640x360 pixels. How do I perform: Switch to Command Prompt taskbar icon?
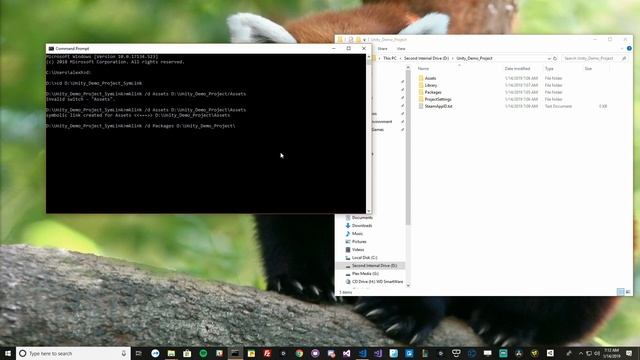point(235,353)
